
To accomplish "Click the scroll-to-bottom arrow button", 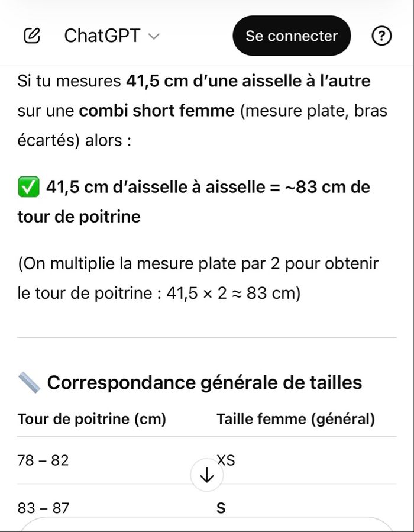I will tap(207, 475).
